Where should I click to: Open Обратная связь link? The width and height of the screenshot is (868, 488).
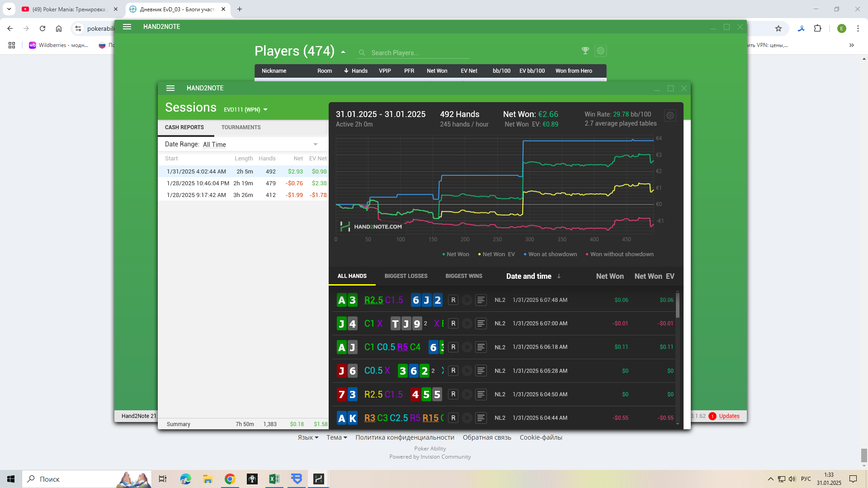click(x=487, y=437)
